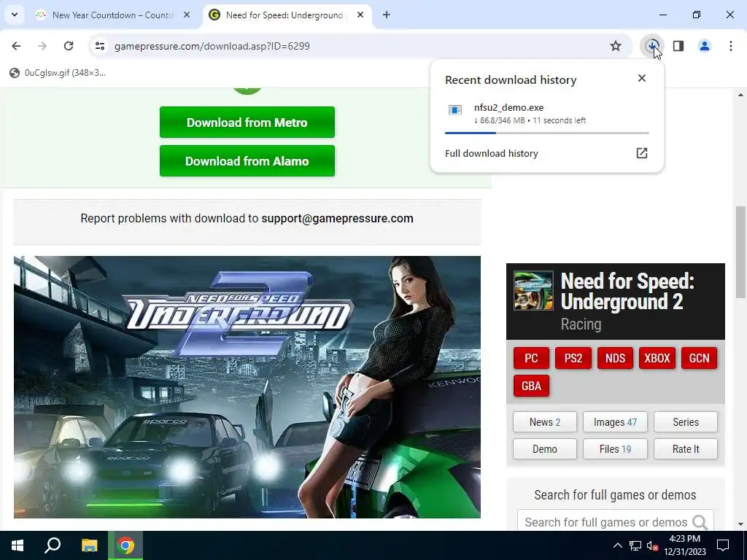747x560 pixels.
Task: Close the New Year Countdown tab
Action: tap(187, 15)
